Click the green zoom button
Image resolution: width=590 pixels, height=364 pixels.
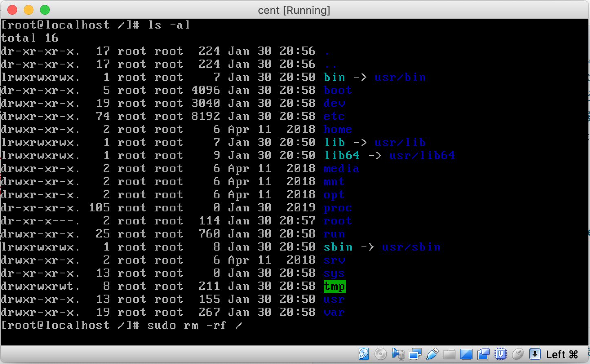45,9
